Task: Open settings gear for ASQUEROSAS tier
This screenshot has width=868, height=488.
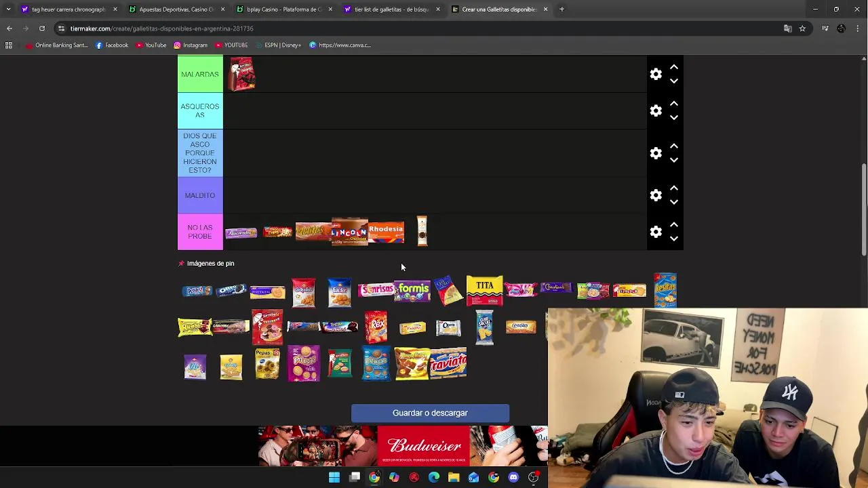Action: point(656,110)
